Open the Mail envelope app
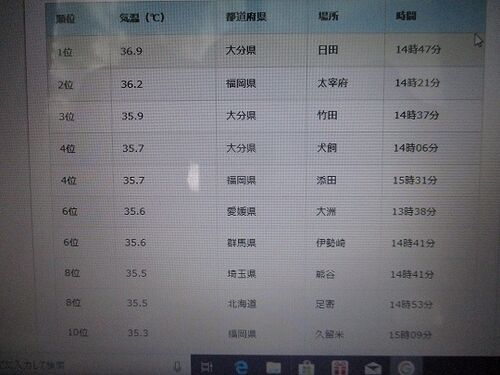 pos(373,368)
